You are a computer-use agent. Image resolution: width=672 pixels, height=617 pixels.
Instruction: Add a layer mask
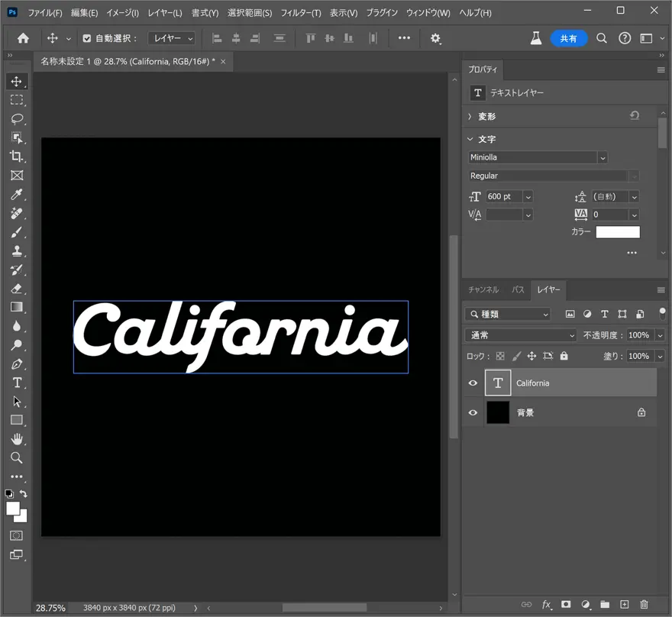coord(566,604)
